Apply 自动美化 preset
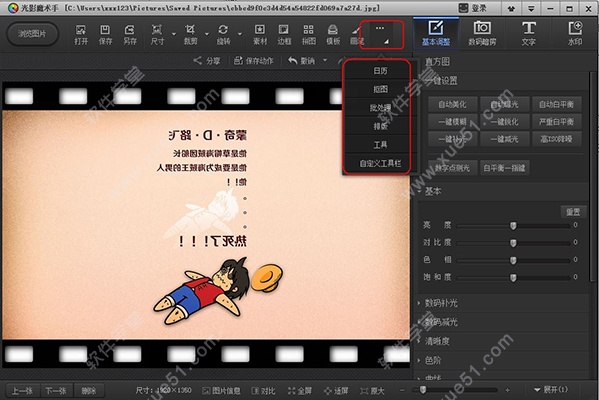This screenshot has width=599, height=400. pyautogui.click(x=452, y=104)
